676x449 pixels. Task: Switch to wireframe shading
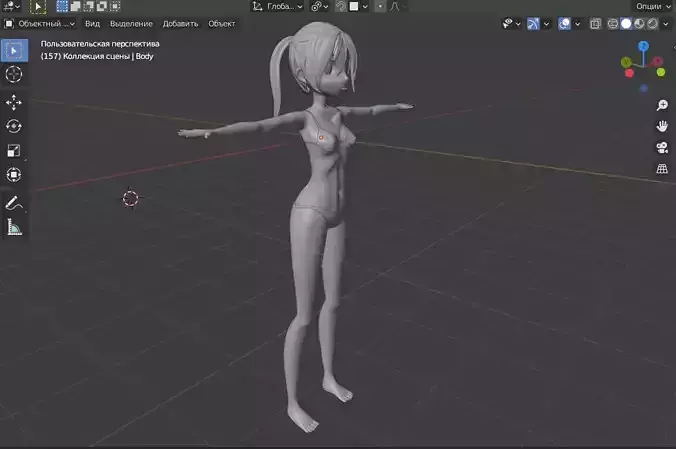613,23
